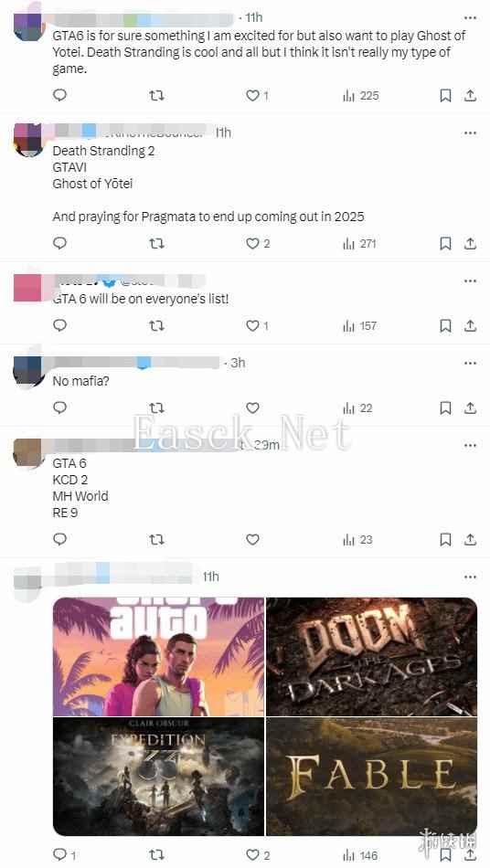Open the Expedition 33 image
Viewport: 490px width, 868px height.
pos(158,777)
